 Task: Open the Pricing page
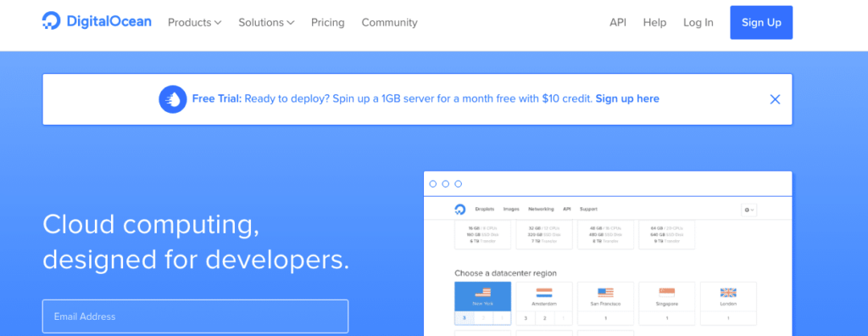(328, 23)
